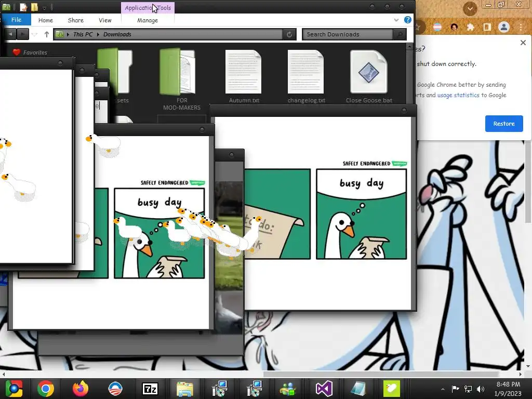This screenshot has height=399, width=532.
Task: Open the volume tray icon
Action: [x=481, y=389]
